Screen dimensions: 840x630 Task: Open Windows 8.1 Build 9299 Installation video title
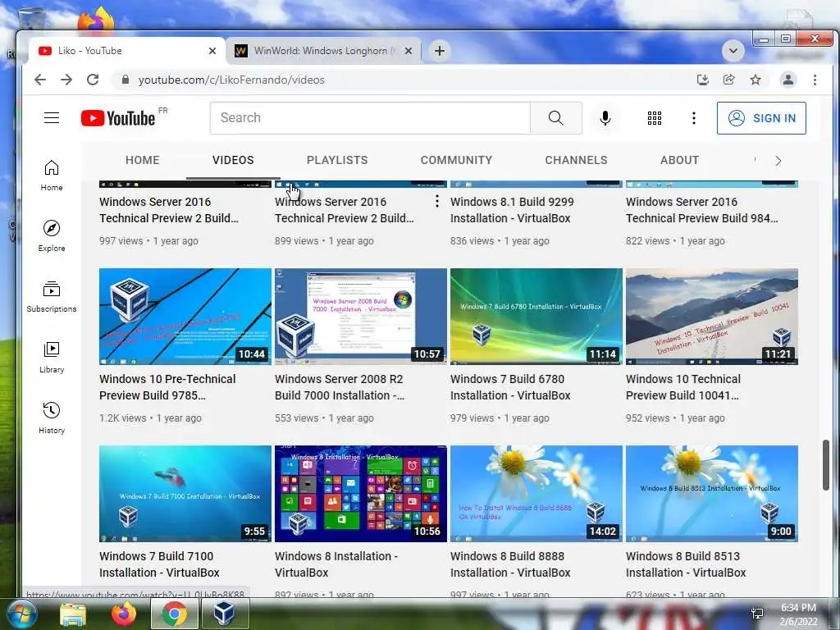point(512,210)
